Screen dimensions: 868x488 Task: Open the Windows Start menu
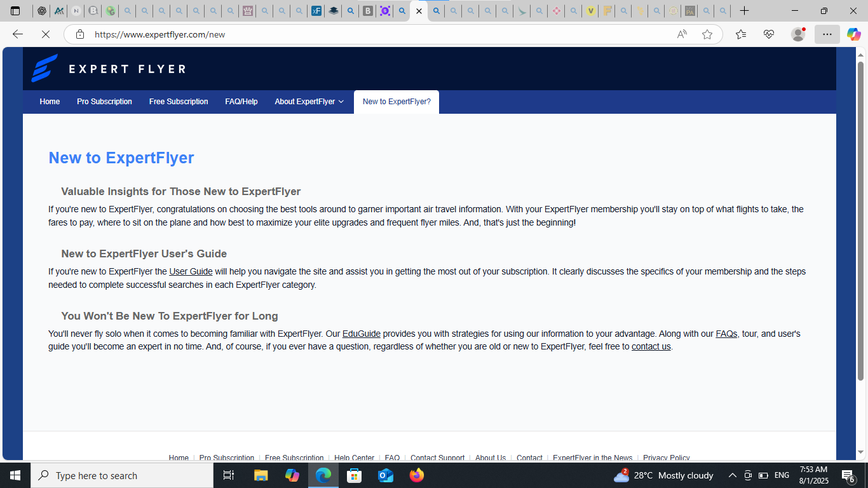pyautogui.click(x=15, y=475)
